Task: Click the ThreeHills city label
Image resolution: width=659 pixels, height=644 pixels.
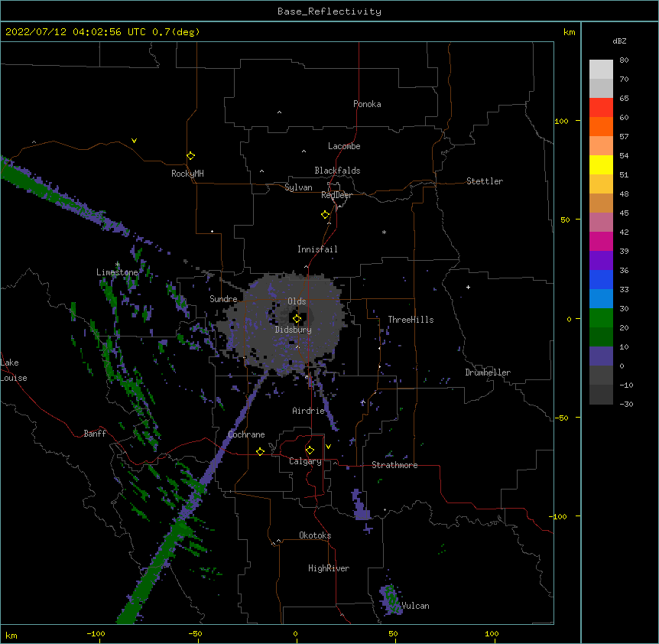Action: pyautogui.click(x=411, y=320)
